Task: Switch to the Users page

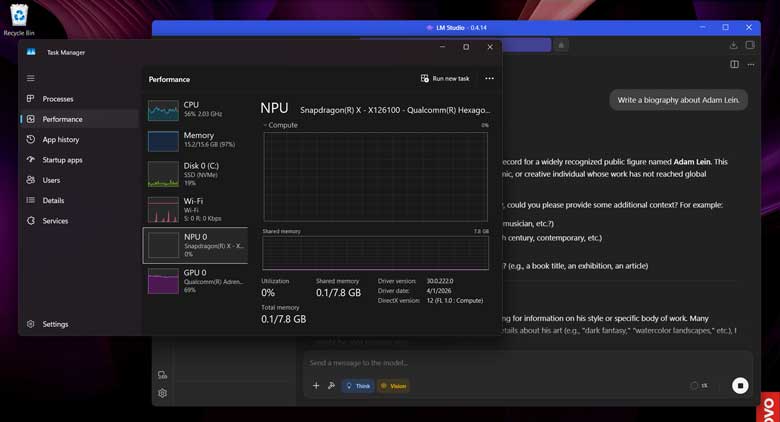Action: click(80, 180)
